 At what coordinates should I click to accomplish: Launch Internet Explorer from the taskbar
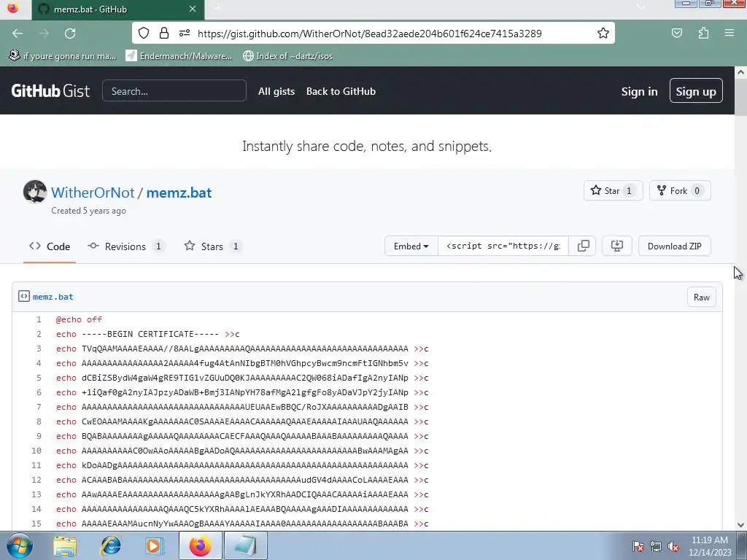pyautogui.click(x=110, y=545)
